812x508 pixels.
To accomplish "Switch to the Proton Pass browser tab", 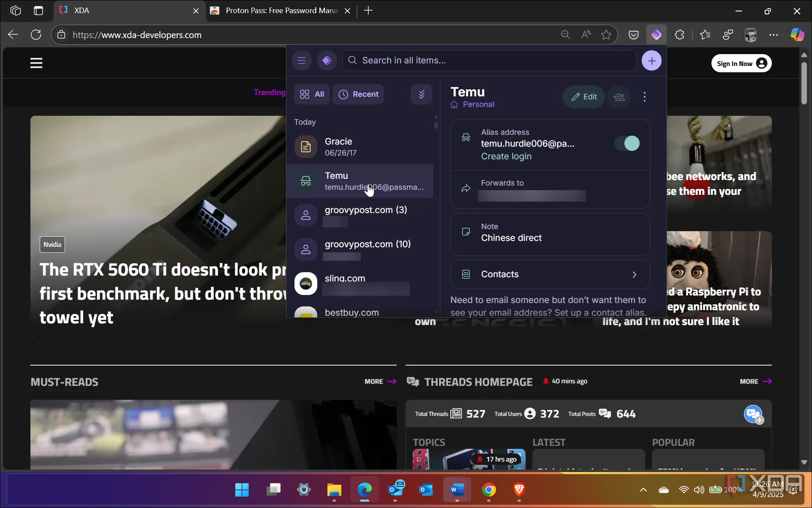I will coord(281,11).
